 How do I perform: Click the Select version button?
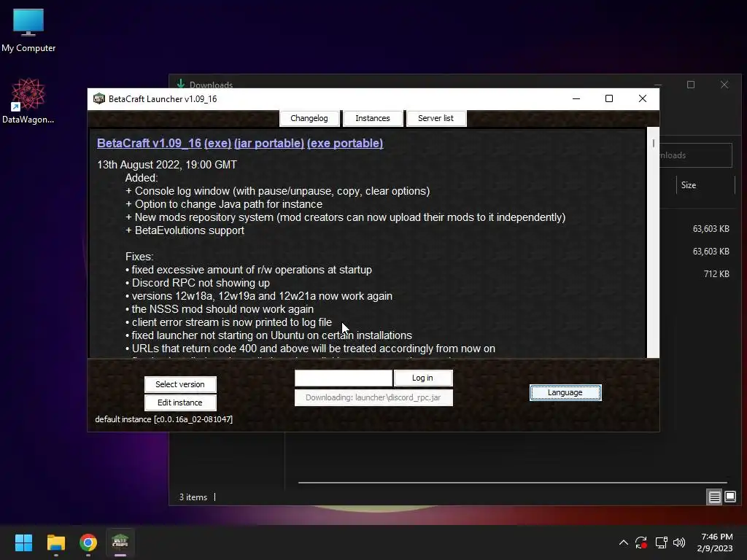[180, 384]
